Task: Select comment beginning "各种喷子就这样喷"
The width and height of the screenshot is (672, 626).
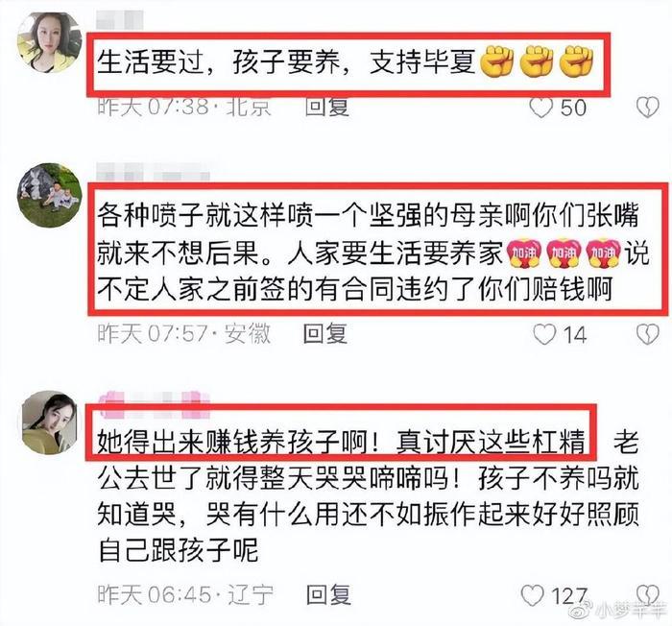Action: click(372, 252)
